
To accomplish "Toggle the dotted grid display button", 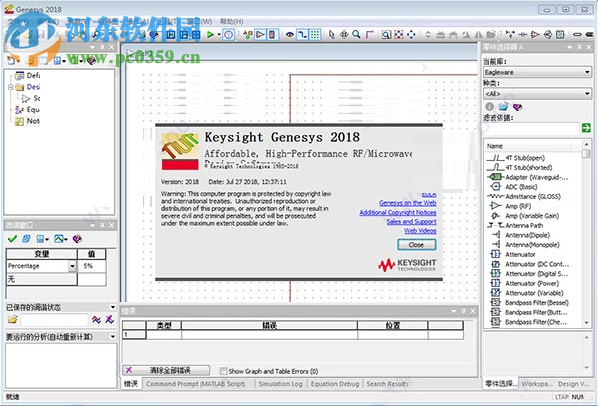I will 315,35.
